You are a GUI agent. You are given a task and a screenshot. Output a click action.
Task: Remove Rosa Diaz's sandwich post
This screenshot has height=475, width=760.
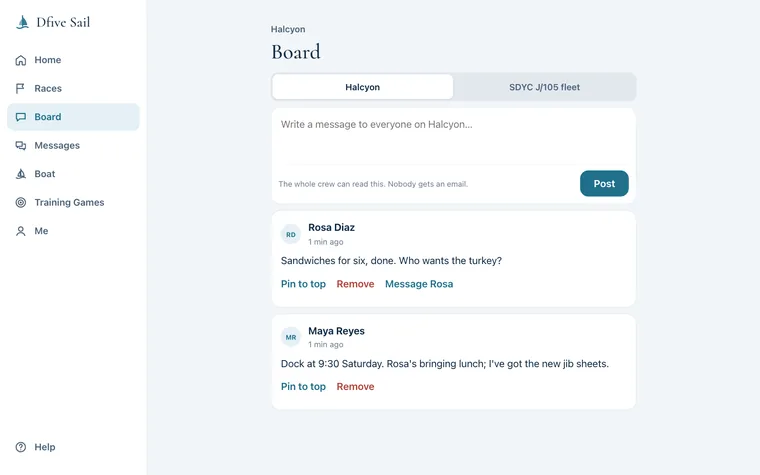(x=355, y=284)
